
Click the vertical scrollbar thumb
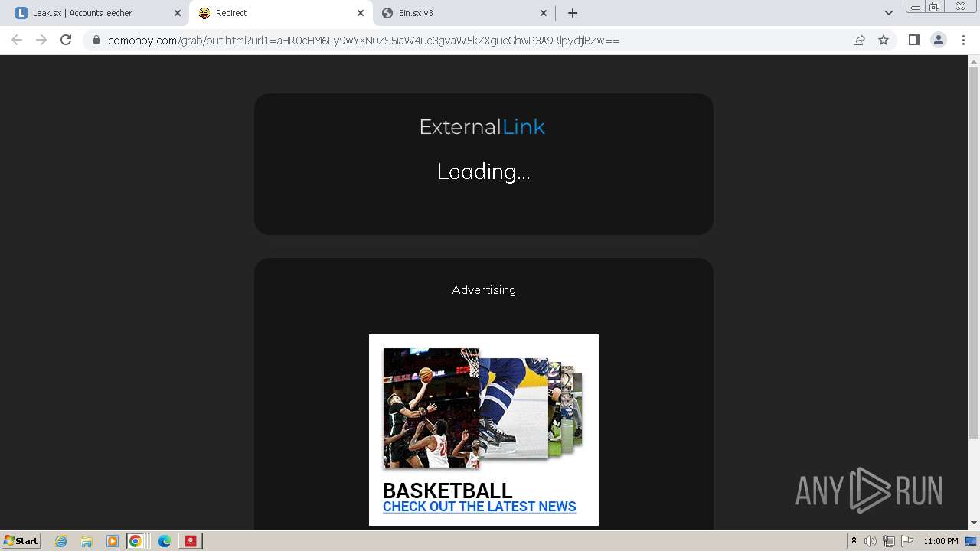pos(974,253)
